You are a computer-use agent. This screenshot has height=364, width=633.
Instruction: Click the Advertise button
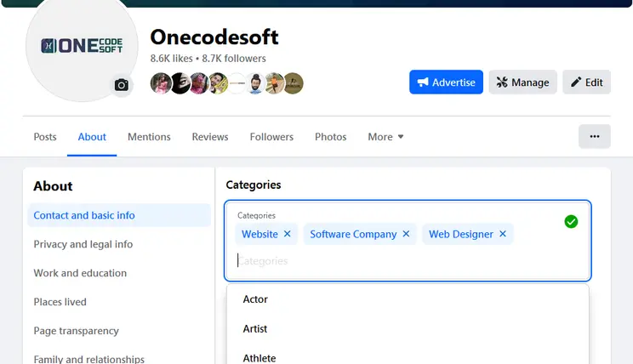pyautogui.click(x=446, y=82)
